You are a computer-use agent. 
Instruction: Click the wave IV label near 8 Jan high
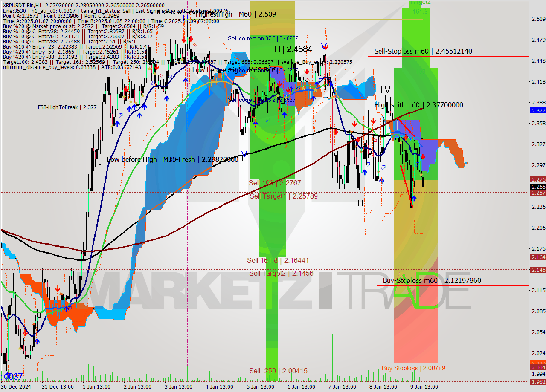click(385, 90)
